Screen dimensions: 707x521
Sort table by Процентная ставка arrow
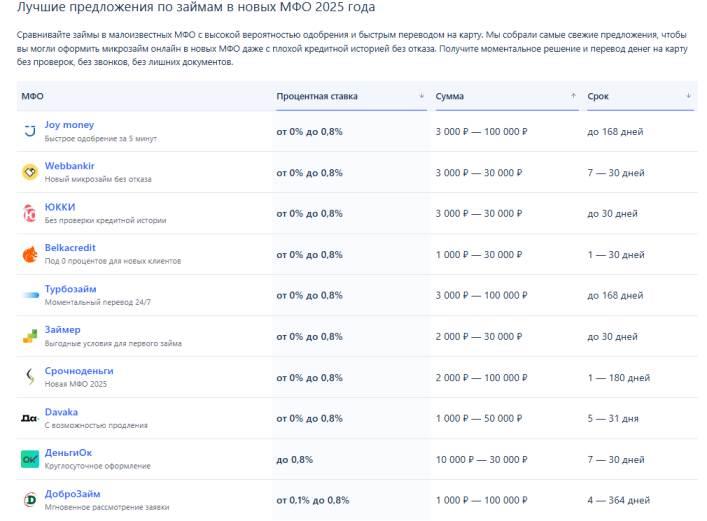[421, 96]
